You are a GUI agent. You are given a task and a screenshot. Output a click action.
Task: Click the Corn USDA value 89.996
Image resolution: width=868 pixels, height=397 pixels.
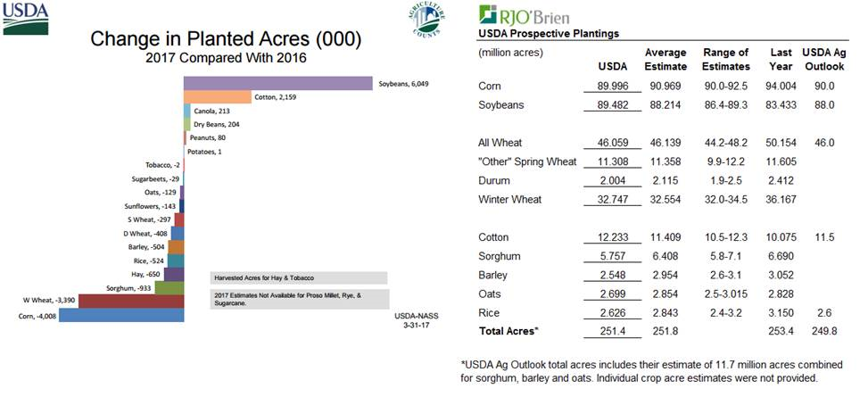pos(608,86)
